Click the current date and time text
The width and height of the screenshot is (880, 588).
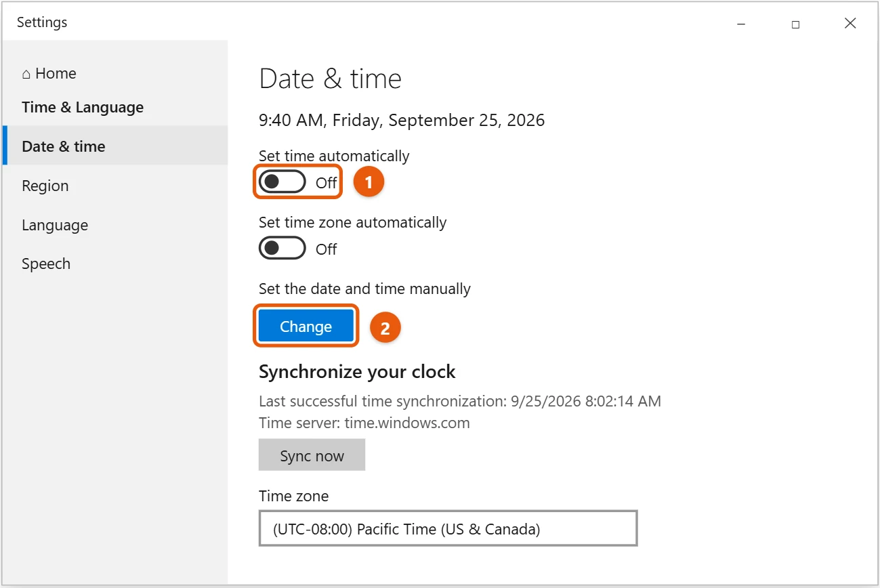(402, 120)
